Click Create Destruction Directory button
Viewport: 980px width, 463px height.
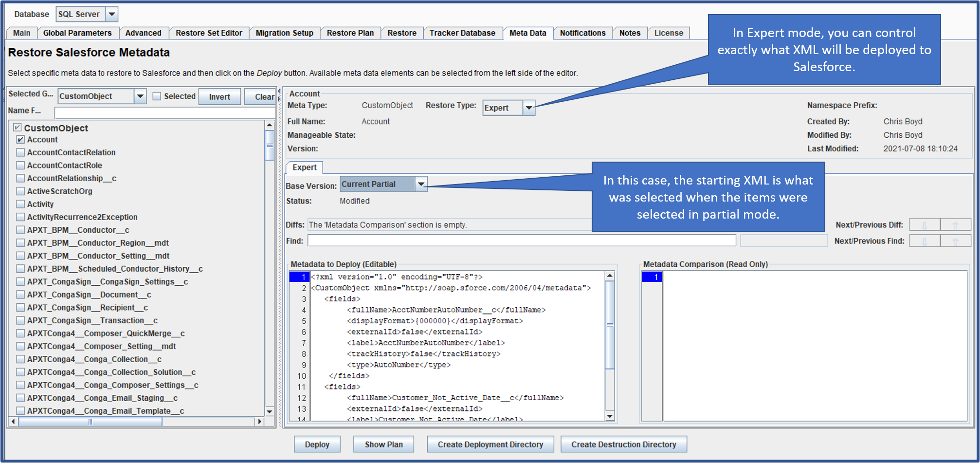click(x=624, y=444)
